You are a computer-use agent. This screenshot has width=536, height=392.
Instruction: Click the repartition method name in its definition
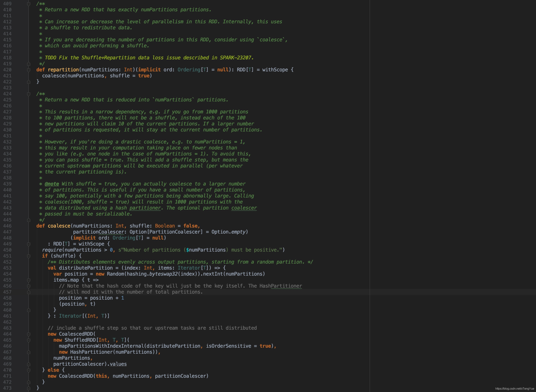(63, 70)
